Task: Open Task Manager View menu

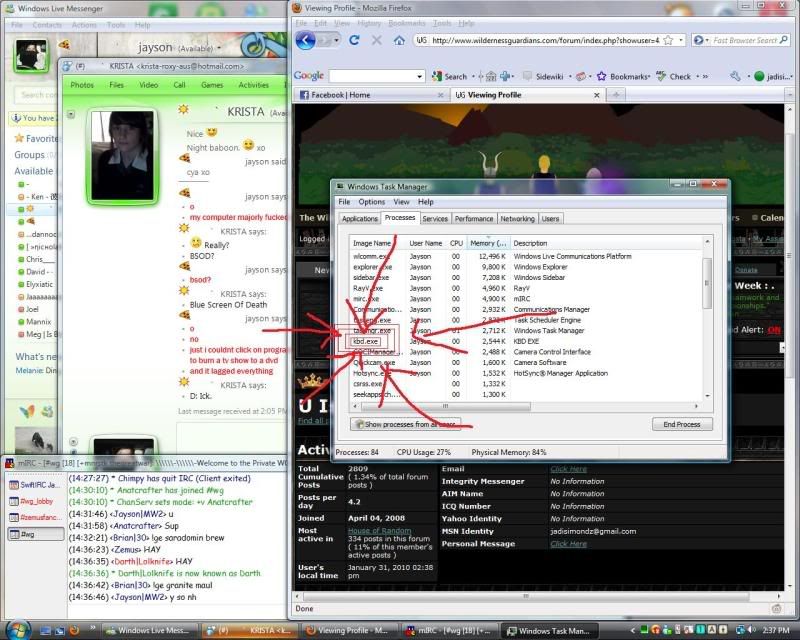Action: pyautogui.click(x=401, y=202)
